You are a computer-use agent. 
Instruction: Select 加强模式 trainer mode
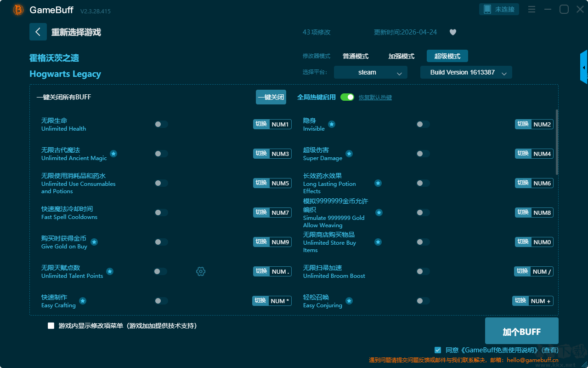coord(401,56)
